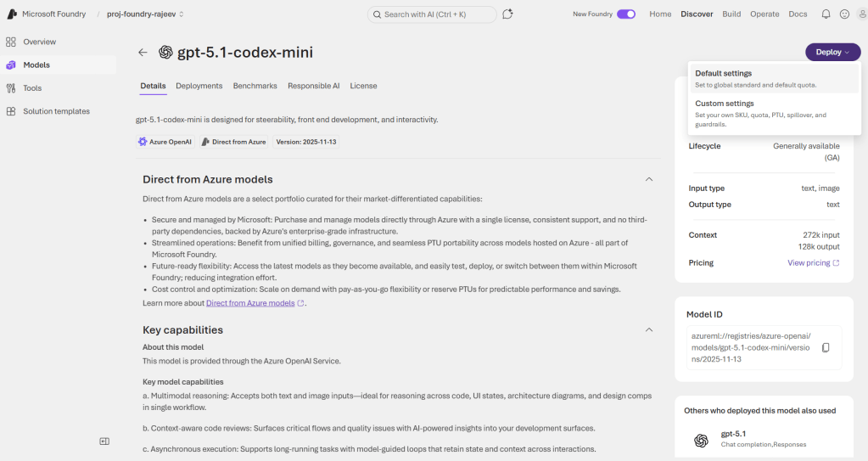Copy the Model ID value
The width and height of the screenshot is (868, 461).
tap(826, 348)
